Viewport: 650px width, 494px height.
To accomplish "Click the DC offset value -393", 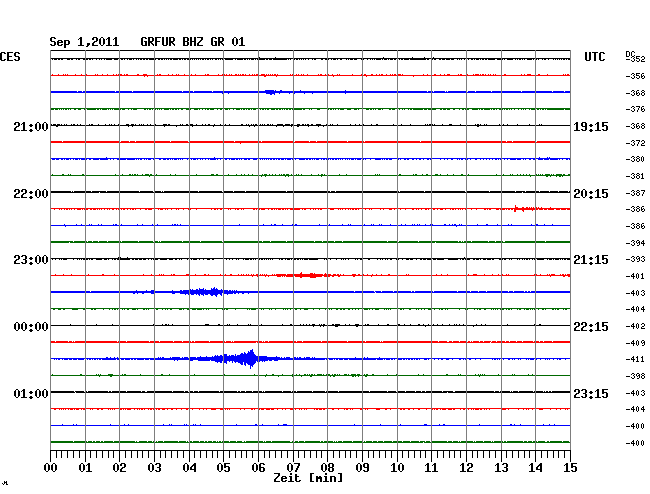I will tap(635, 259).
